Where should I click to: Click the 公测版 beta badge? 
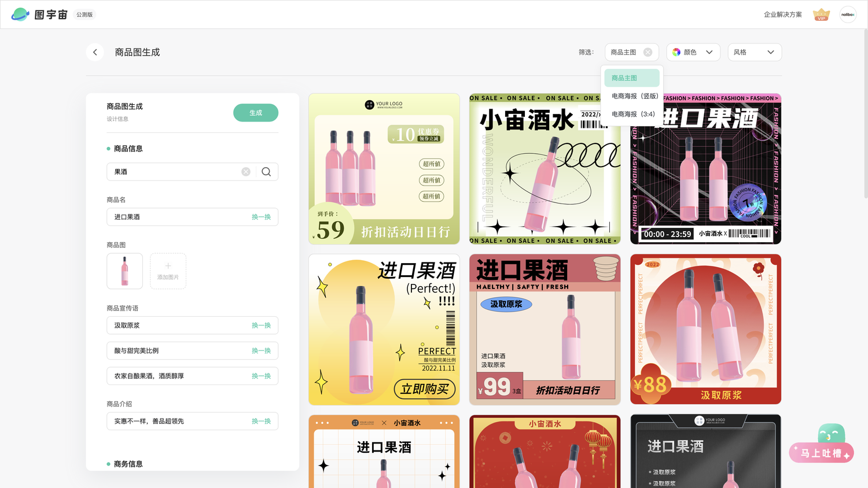84,14
